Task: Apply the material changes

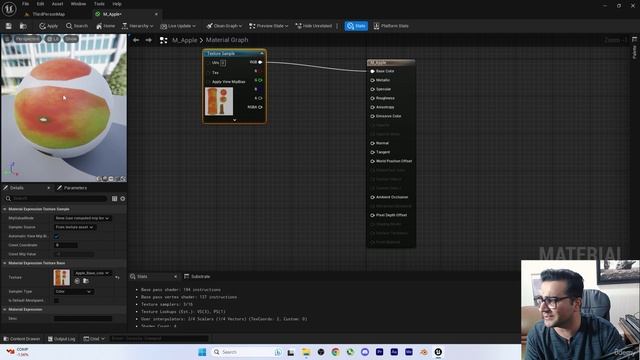Action: [x=49, y=26]
